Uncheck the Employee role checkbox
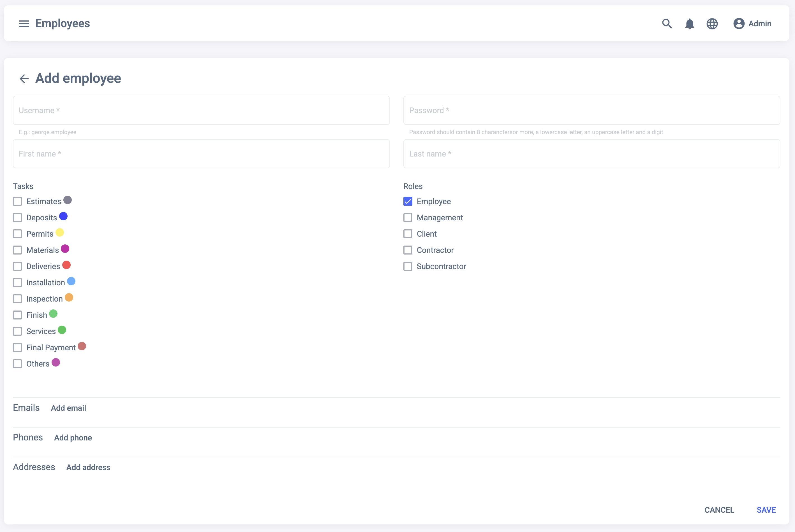 408,202
